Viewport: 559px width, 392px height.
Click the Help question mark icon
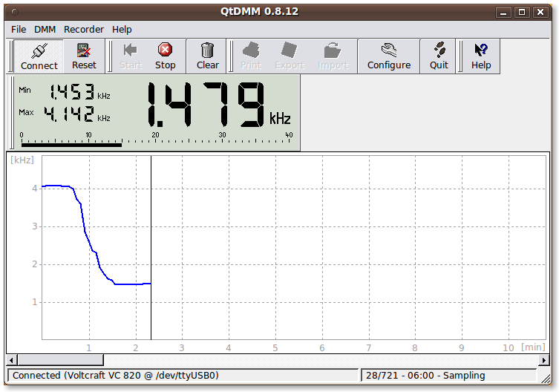click(x=481, y=50)
